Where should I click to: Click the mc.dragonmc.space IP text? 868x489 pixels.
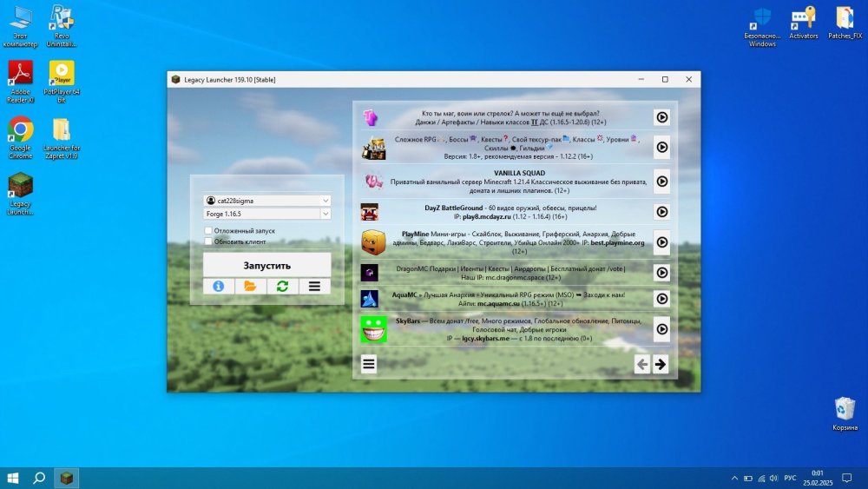coord(516,277)
